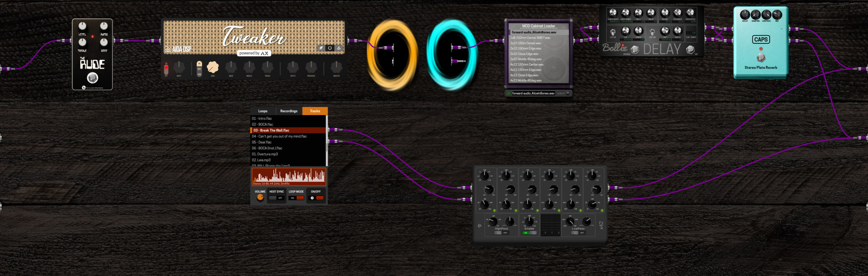Adjust The Rude TREBLE knob

[82, 42]
